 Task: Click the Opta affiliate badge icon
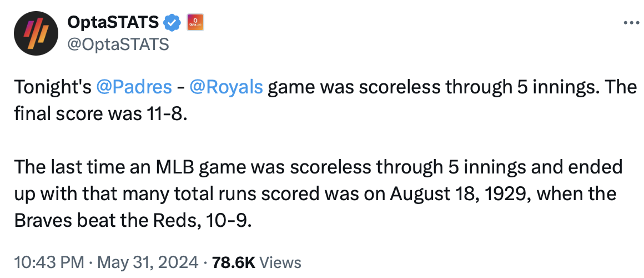point(196,23)
